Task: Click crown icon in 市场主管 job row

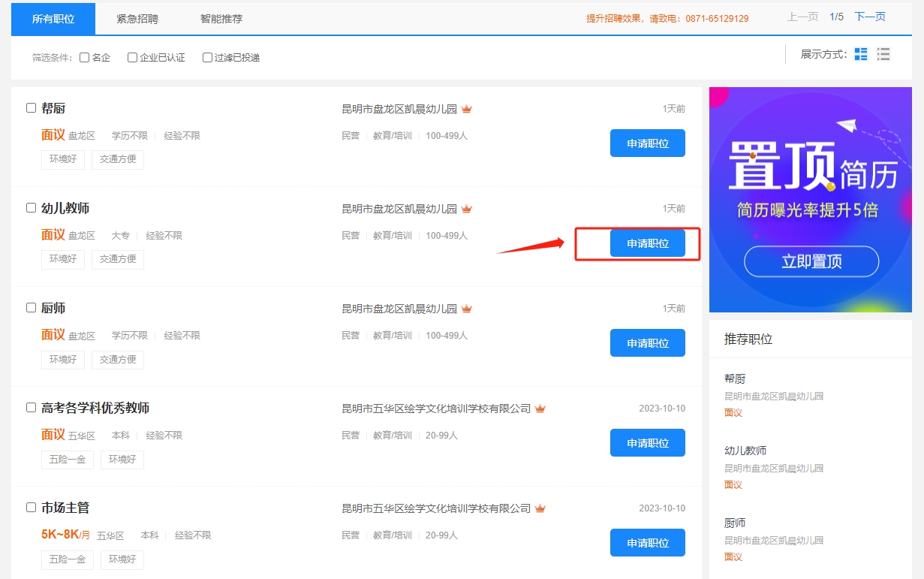Action: (540, 508)
